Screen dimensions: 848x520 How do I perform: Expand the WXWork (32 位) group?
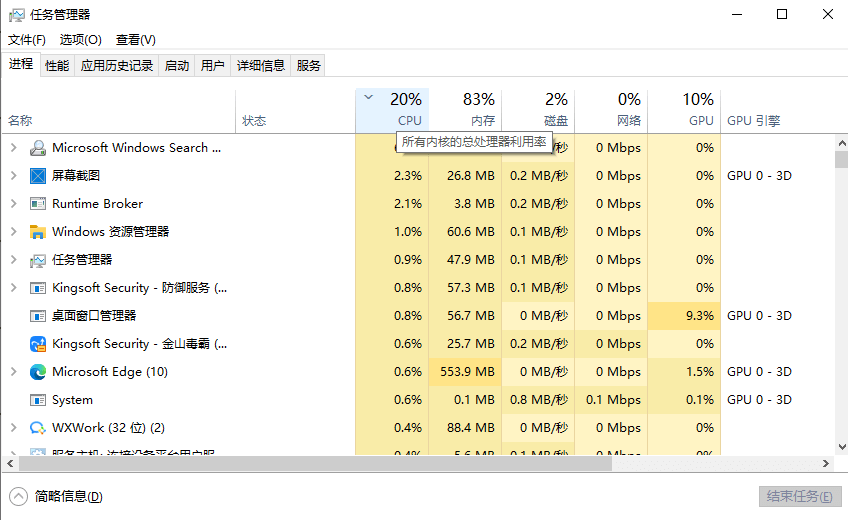14,428
